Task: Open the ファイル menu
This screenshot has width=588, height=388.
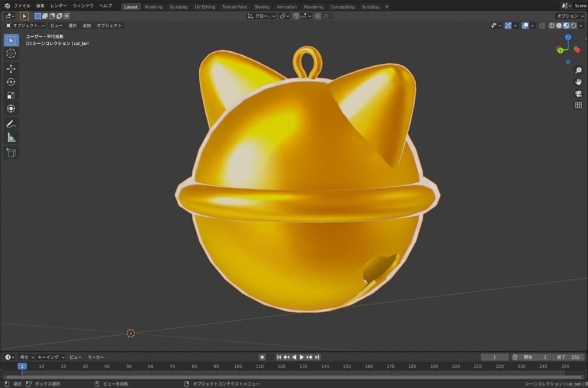Action: point(22,6)
